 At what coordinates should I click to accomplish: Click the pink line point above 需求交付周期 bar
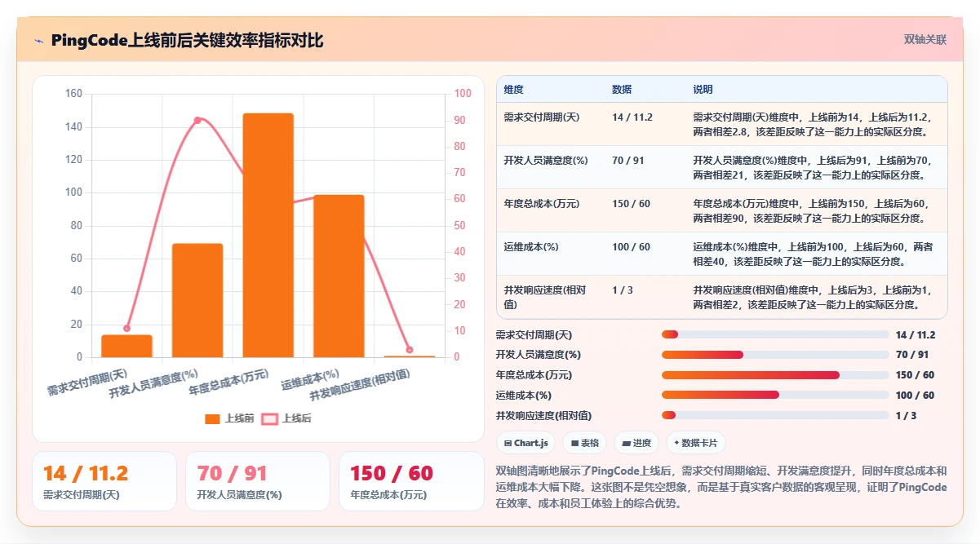[x=126, y=328]
